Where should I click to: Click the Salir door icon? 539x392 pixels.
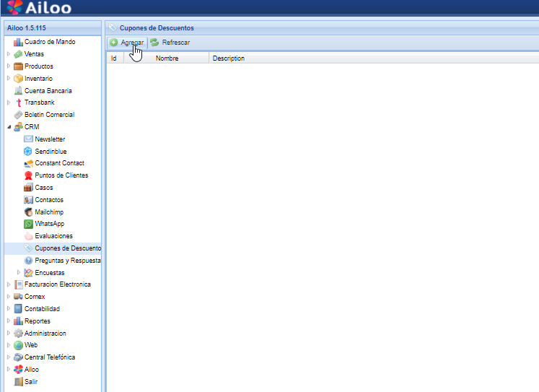tap(18, 382)
